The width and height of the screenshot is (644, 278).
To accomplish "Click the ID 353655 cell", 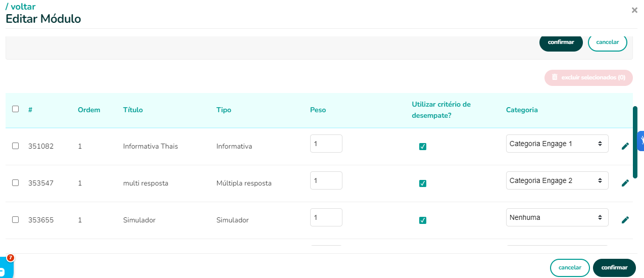I will [41, 220].
